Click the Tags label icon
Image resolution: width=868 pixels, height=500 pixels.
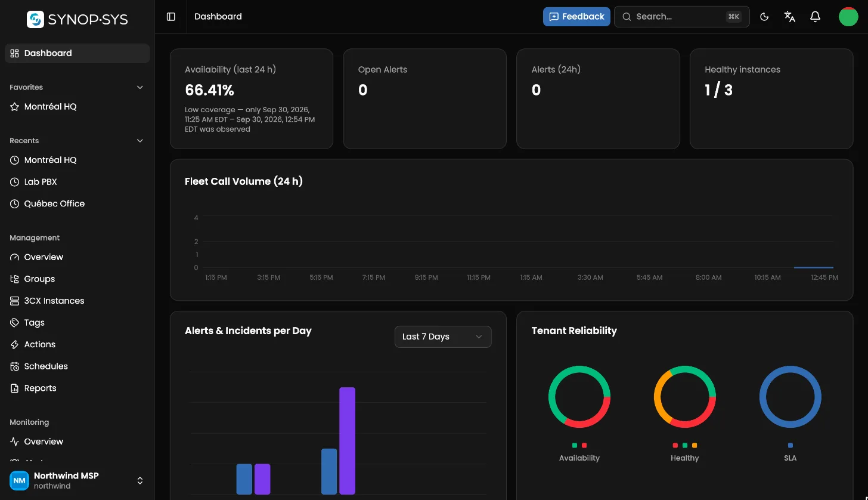[15, 323]
